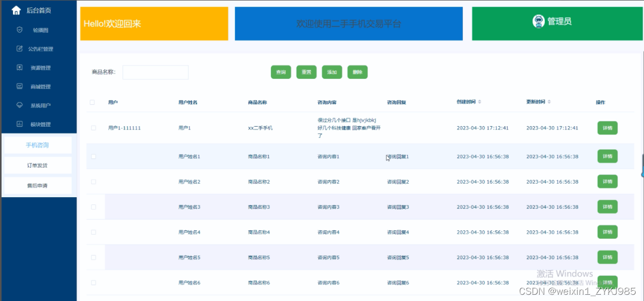Click the 咨询内容1 cell

328,156
